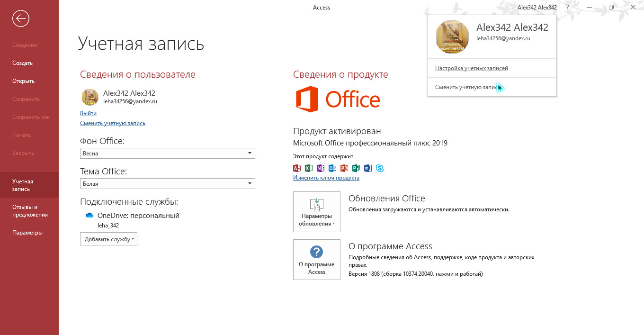
Task: Open the help question mark in title bar
Action: (567, 8)
